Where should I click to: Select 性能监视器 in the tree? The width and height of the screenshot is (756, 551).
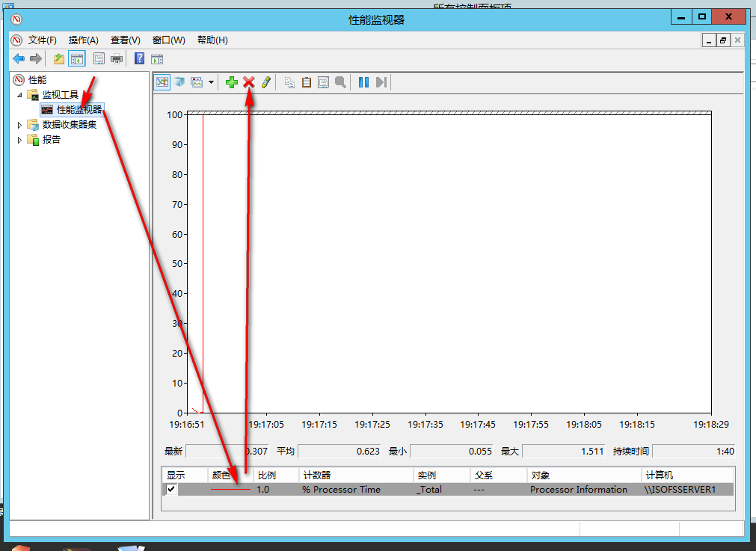pyautogui.click(x=79, y=110)
